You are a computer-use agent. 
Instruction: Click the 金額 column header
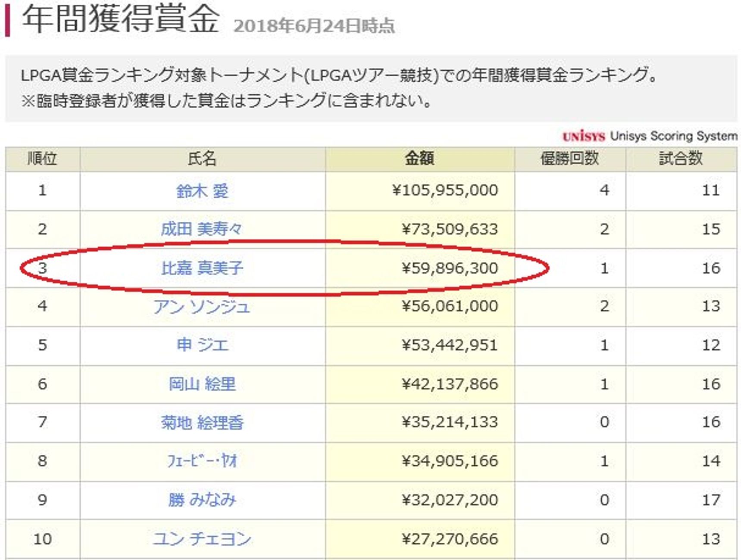[419, 159]
